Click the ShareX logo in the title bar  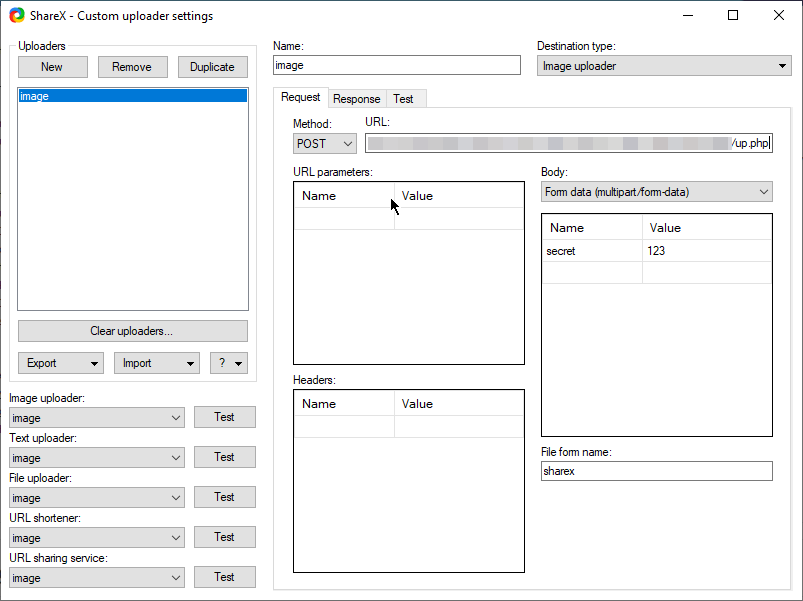point(16,15)
